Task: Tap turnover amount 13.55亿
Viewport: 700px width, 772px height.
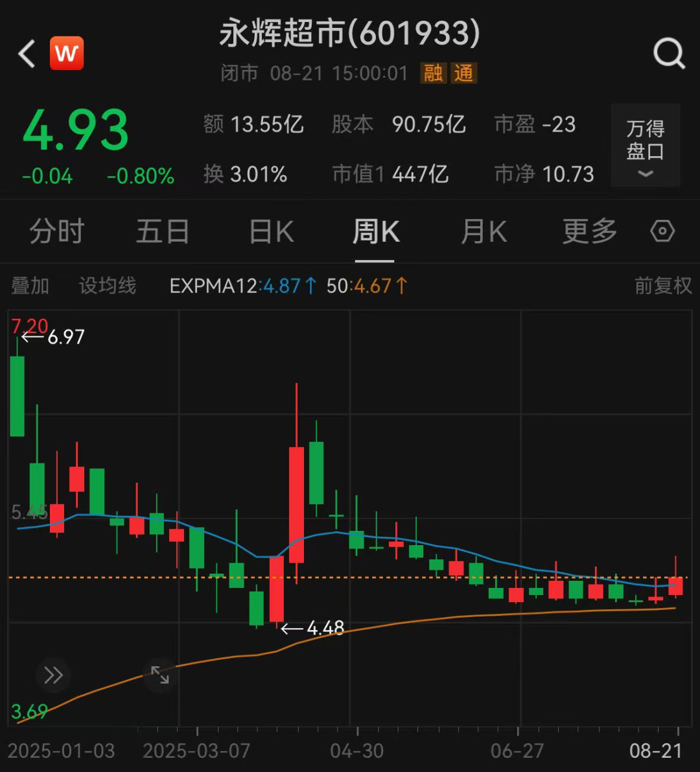Action: (267, 124)
